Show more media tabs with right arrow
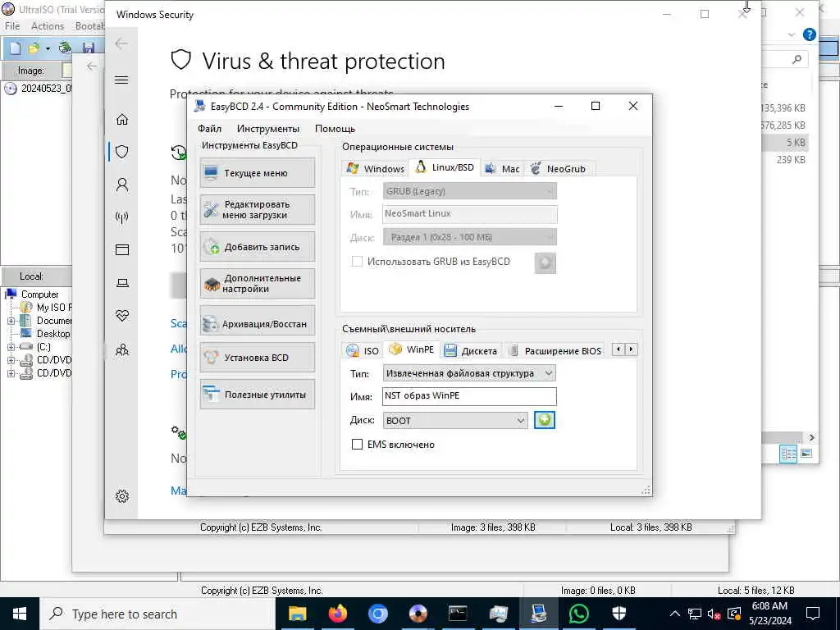Image resolution: width=840 pixels, height=630 pixels. (632, 349)
